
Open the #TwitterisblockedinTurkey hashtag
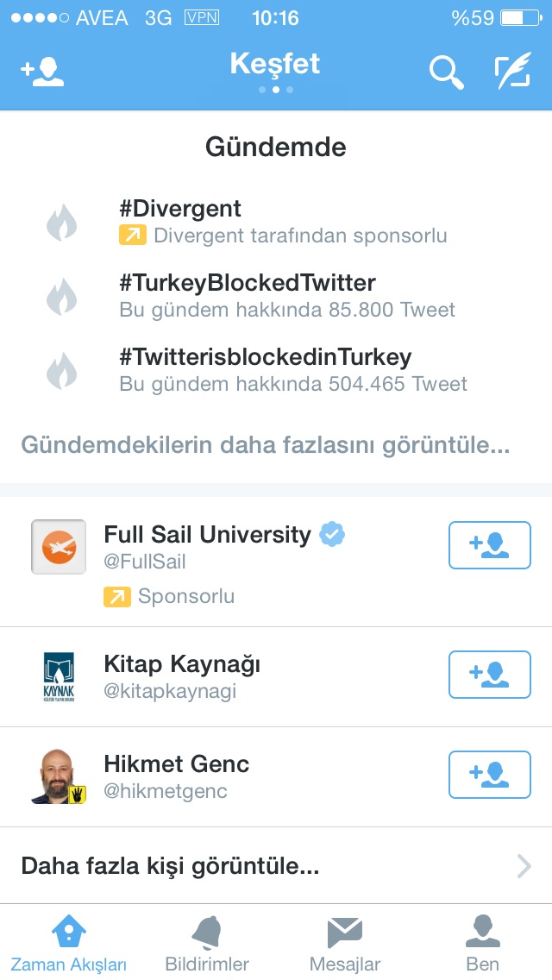coord(266,357)
